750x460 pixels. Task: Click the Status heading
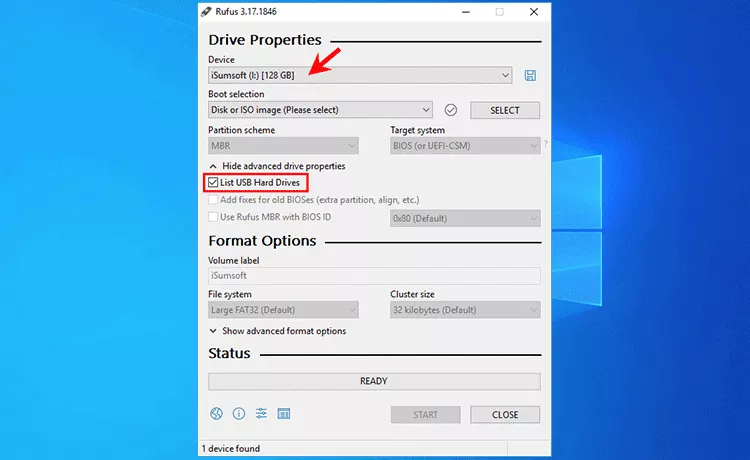pyautogui.click(x=229, y=353)
